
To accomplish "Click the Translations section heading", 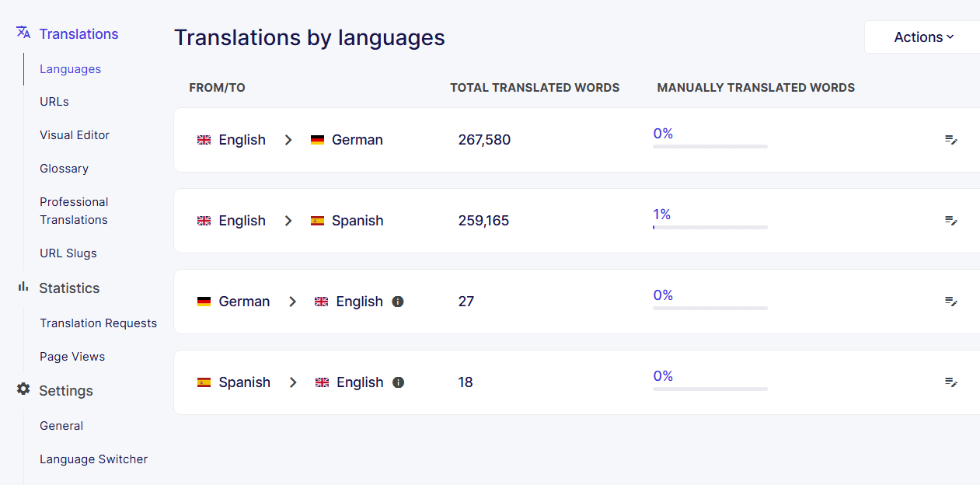I will tap(78, 33).
